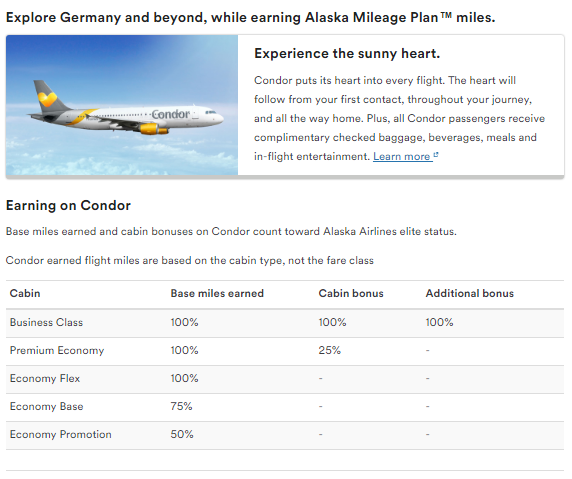
Task: Click the 50% base miles cell
Action: (182, 434)
